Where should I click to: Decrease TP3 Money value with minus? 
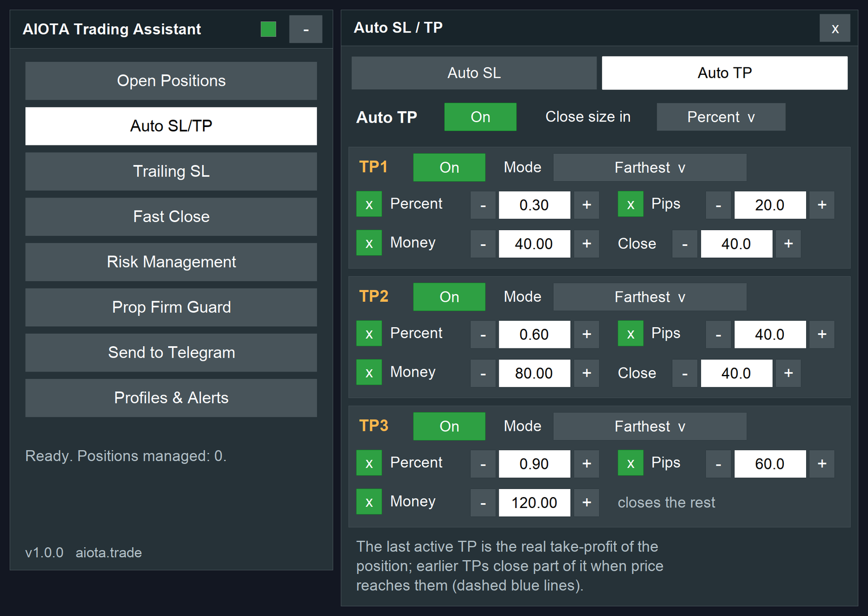(x=483, y=503)
